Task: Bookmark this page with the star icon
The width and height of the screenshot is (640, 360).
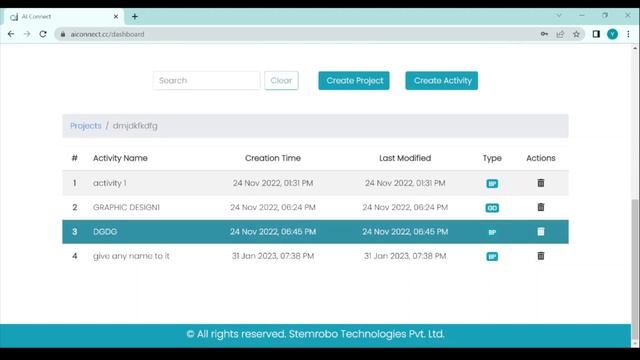Action: click(x=576, y=34)
